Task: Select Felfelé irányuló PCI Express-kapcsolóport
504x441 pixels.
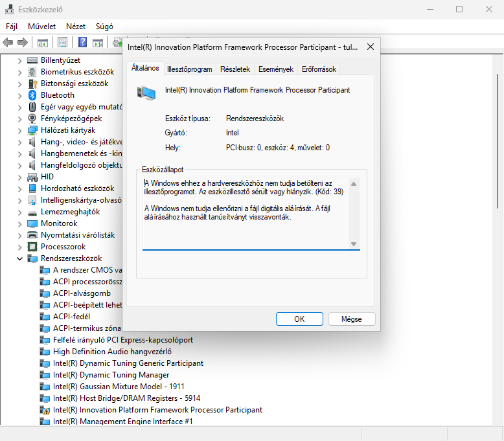Action: [123, 340]
